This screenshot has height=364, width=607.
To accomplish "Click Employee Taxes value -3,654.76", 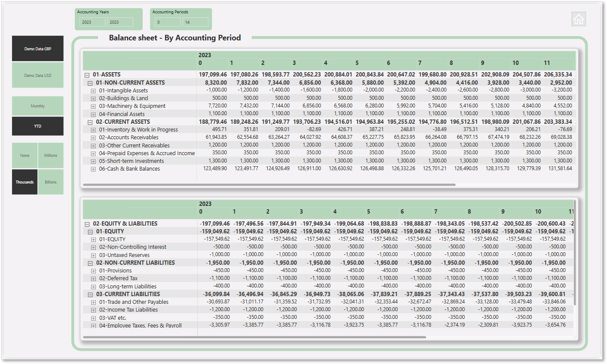I will coord(556,325).
